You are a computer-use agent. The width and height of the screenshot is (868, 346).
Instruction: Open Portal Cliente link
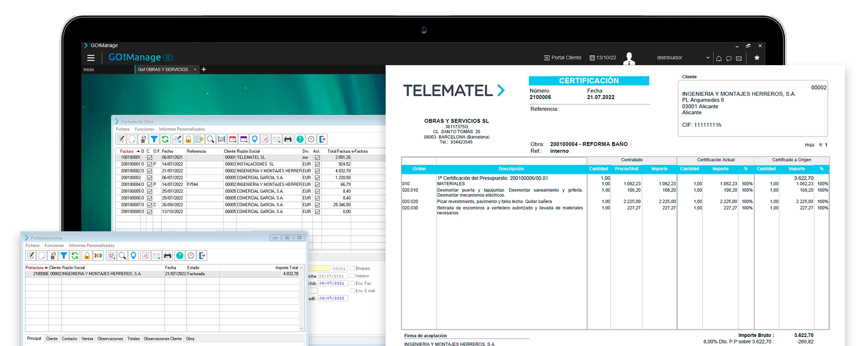pos(563,58)
